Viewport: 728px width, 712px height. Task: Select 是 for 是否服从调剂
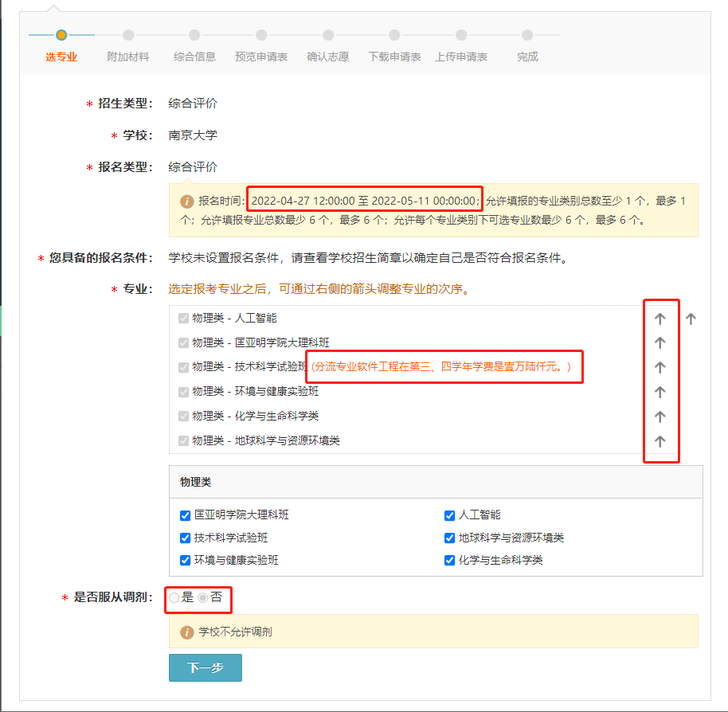point(174,597)
